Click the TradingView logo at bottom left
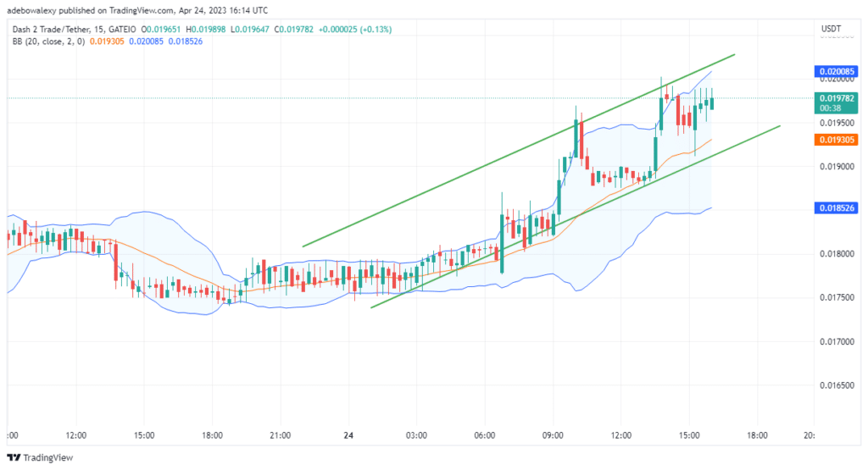The height and width of the screenshot is (470, 868). coord(40,457)
